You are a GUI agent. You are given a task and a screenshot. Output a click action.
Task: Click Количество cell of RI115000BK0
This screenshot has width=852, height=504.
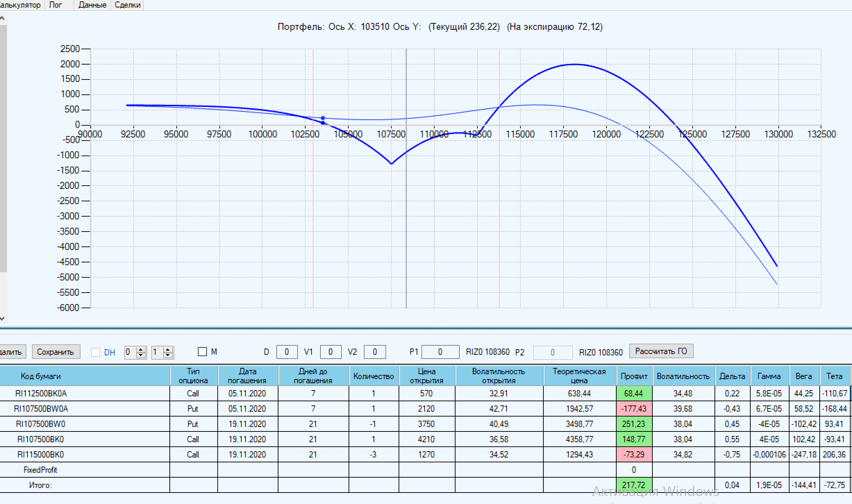[373, 455]
